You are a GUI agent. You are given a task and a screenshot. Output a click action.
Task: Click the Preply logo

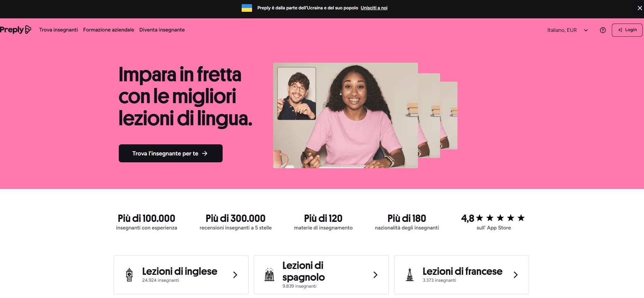[x=16, y=30]
